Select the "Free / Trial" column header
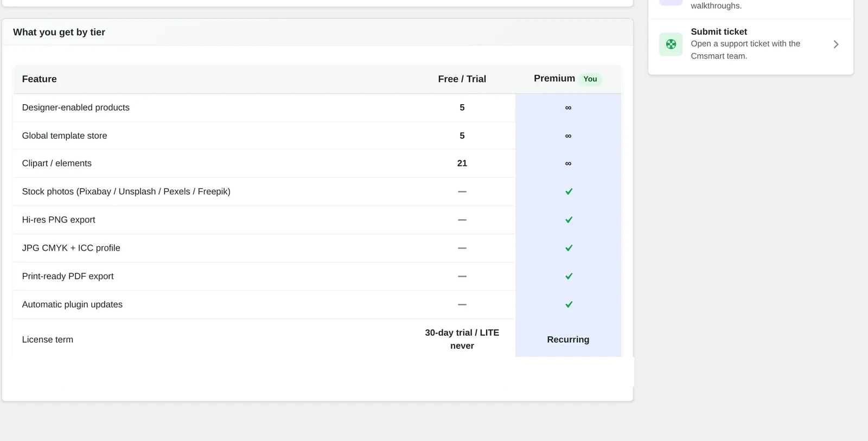The image size is (868, 441). tap(462, 79)
